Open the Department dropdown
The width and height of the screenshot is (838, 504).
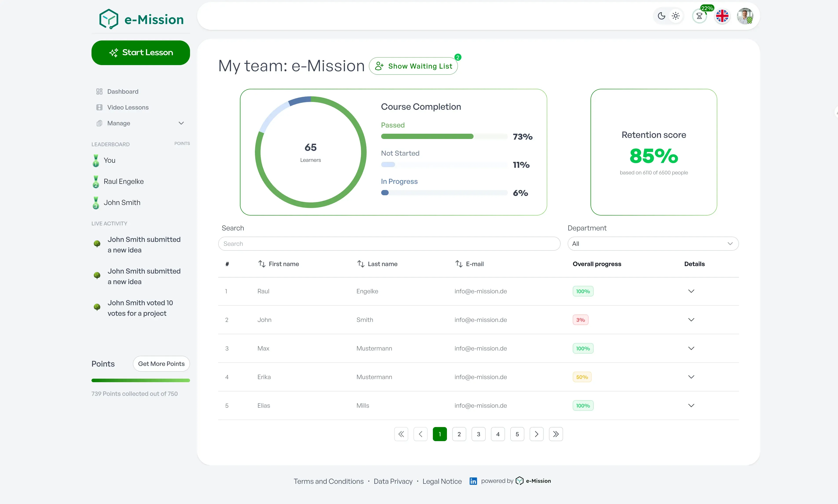click(x=653, y=243)
